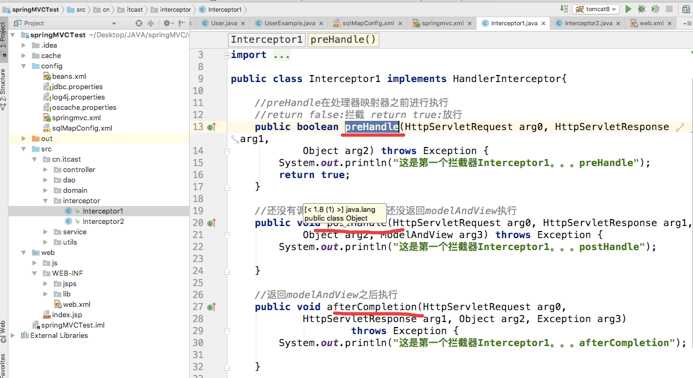Select beans.xml in the config folder
Screen dimensions: 693x378
click(65, 76)
